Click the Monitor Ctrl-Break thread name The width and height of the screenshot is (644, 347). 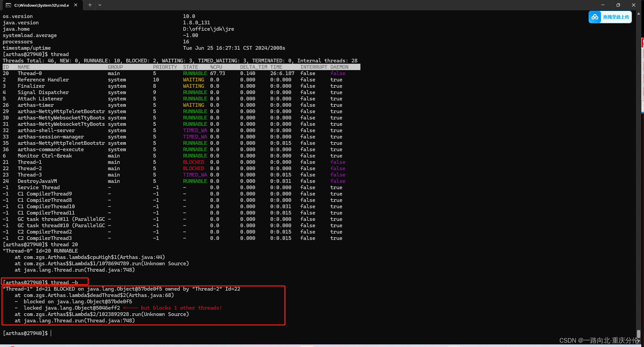[45, 156]
